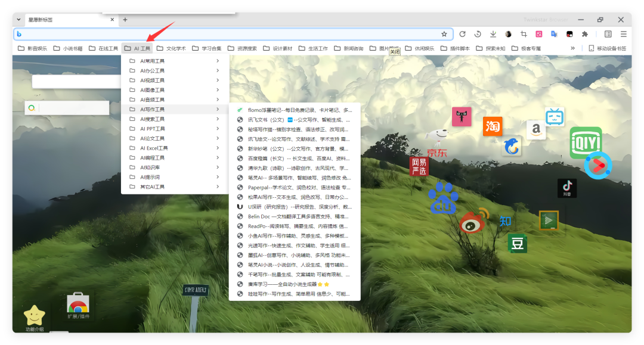
Task: Expand the AI常用工具 submenu
Action: pyautogui.click(x=175, y=61)
